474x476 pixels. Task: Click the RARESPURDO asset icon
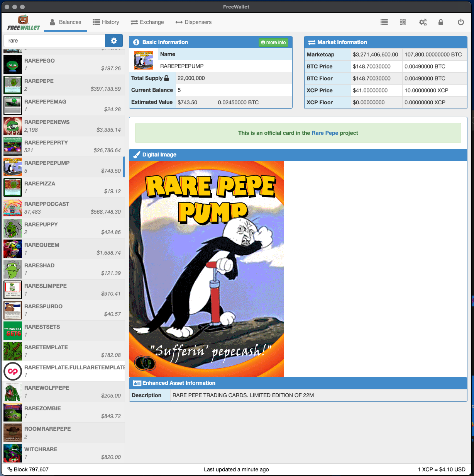[13, 310]
